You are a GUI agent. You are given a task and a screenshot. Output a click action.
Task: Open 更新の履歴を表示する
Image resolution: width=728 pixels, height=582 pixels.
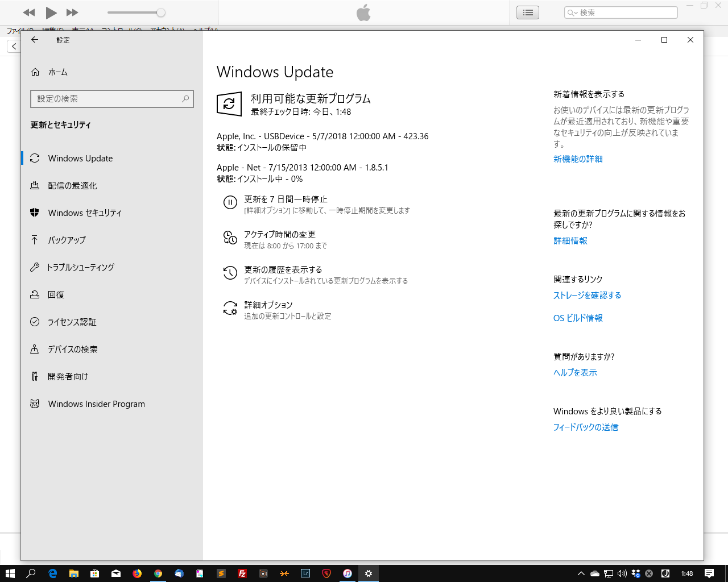(x=316, y=275)
